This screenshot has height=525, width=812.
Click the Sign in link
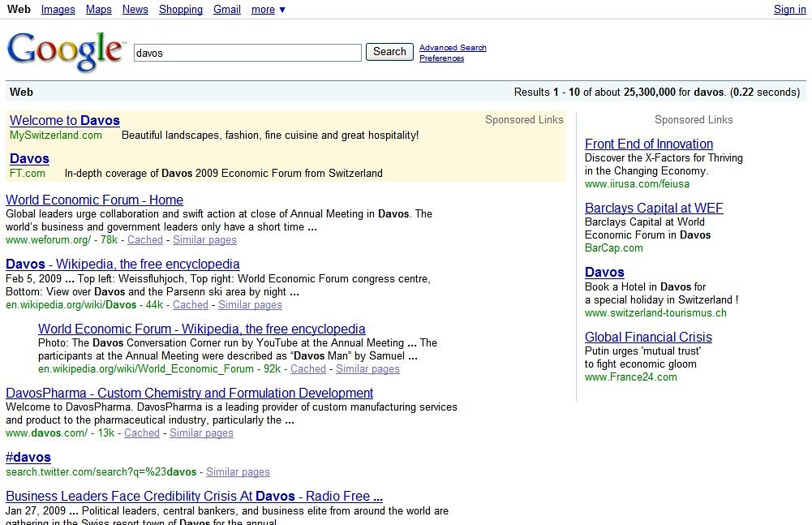click(790, 9)
